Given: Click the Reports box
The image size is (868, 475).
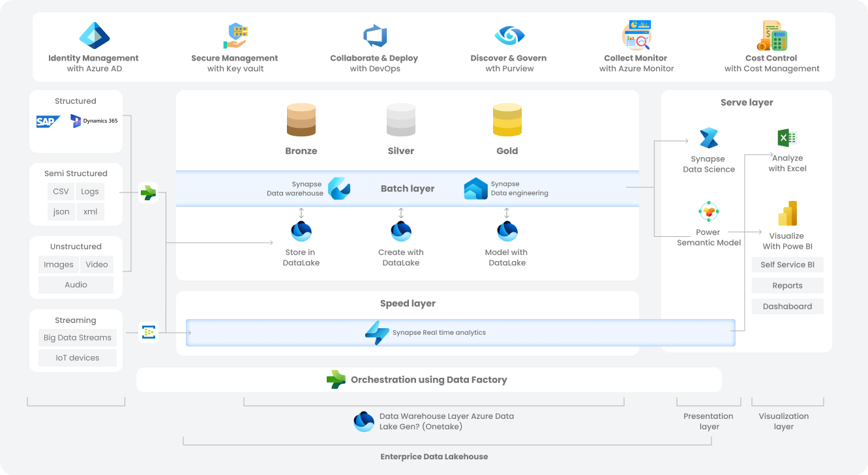Looking at the screenshot, I should click(x=788, y=285).
